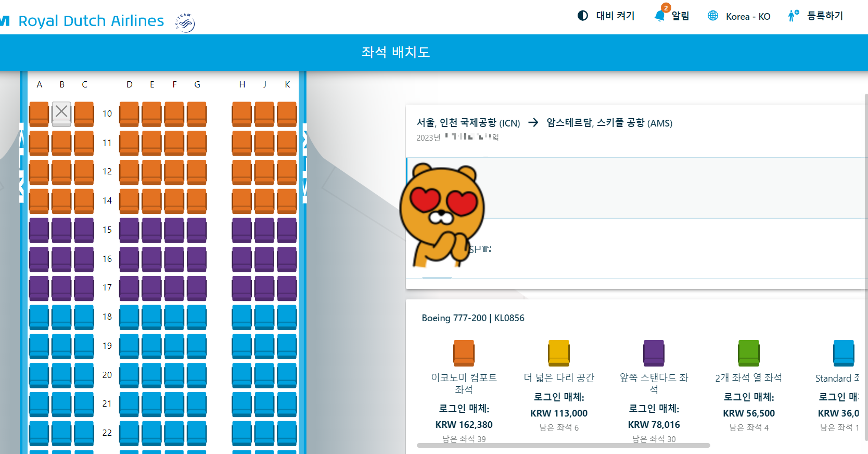Image resolution: width=868 pixels, height=454 pixels.
Task: Open the notifications bell with 2 alerts
Action: (x=660, y=14)
